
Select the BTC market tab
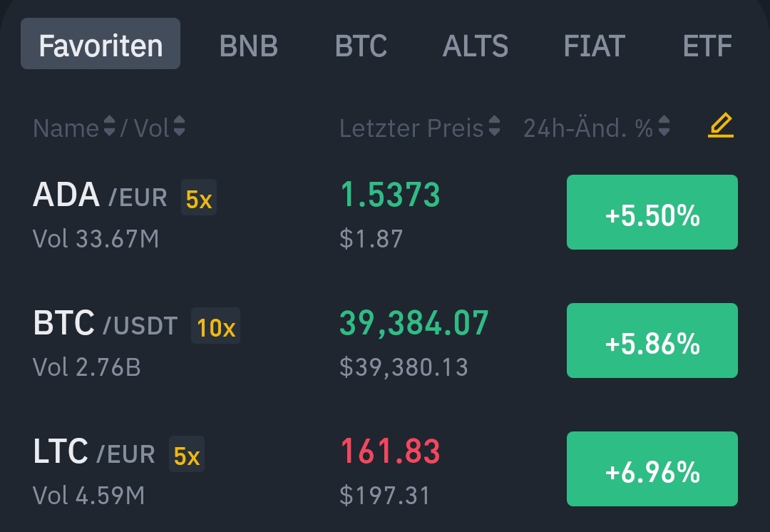[361, 46]
